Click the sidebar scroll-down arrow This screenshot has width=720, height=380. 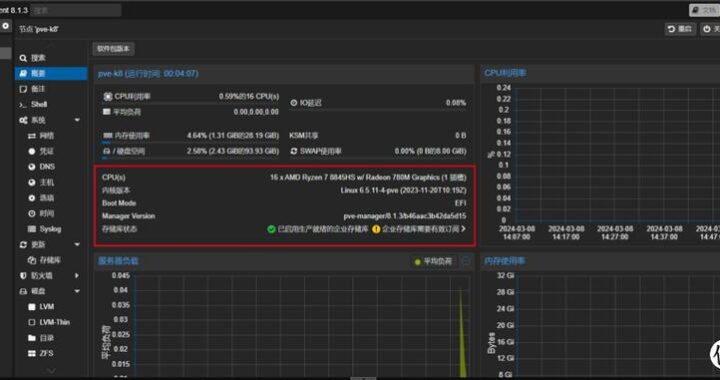(51, 371)
